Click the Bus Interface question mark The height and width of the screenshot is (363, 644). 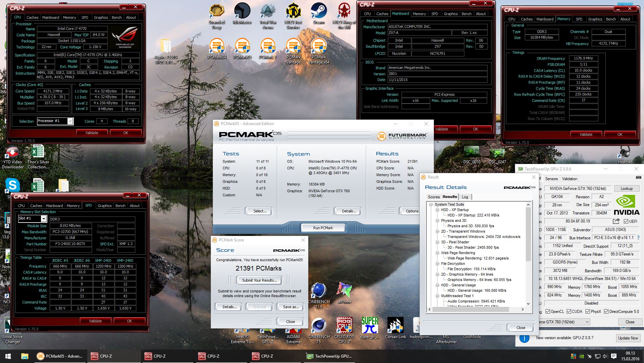click(638, 238)
